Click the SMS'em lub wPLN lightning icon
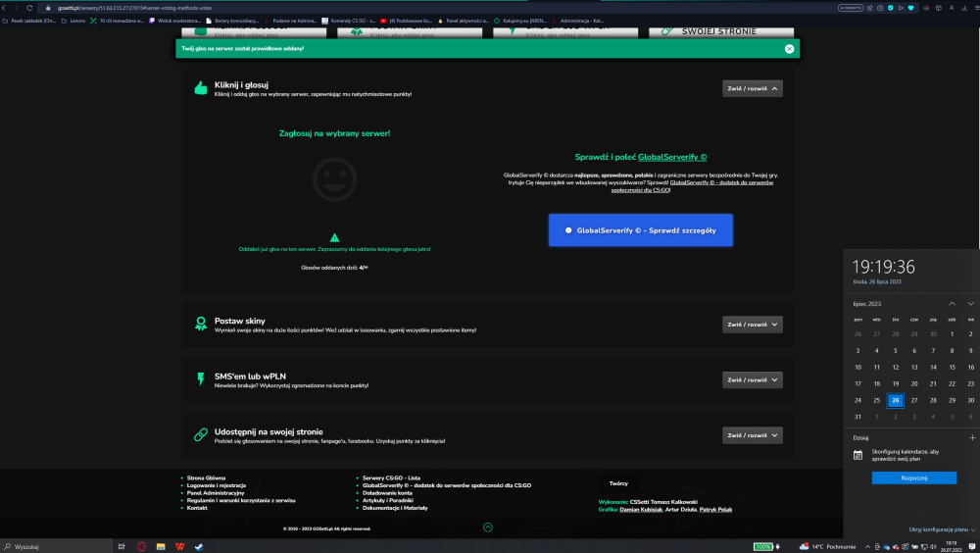 click(x=201, y=379)
